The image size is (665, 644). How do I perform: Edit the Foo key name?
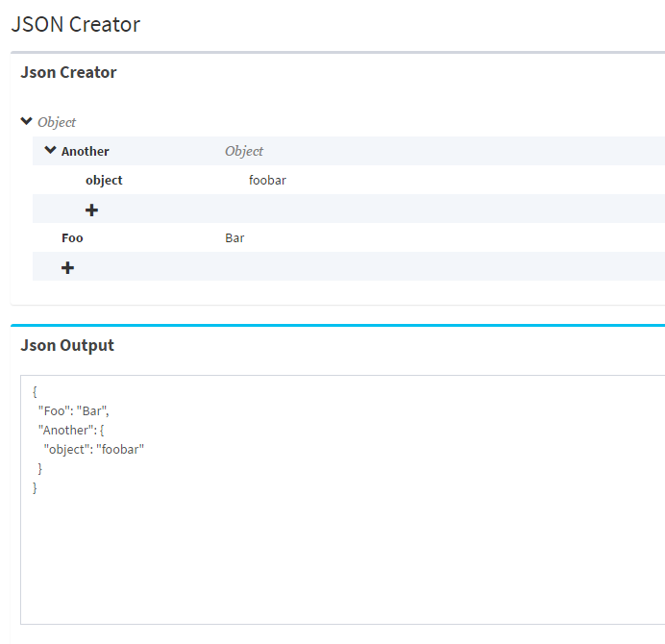[72, 238]
